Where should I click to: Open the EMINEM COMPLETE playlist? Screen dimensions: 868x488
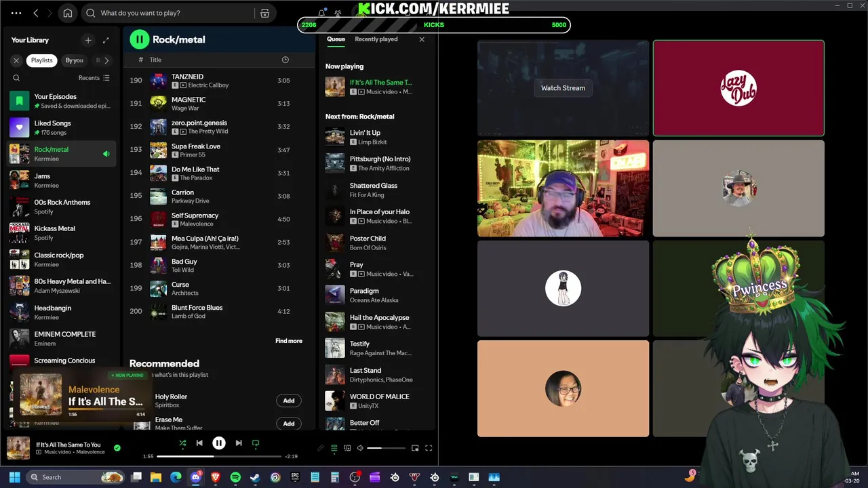[62, 339]
